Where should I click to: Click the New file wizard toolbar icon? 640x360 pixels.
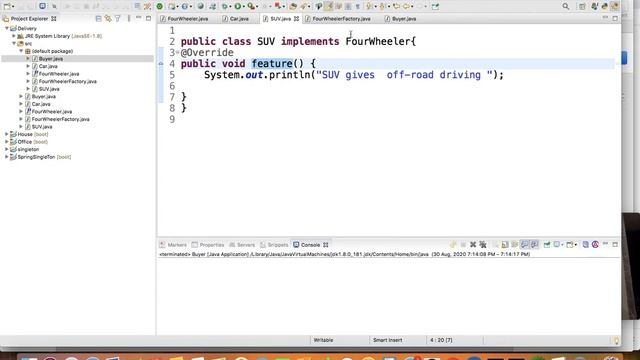(x=7, y=7)
